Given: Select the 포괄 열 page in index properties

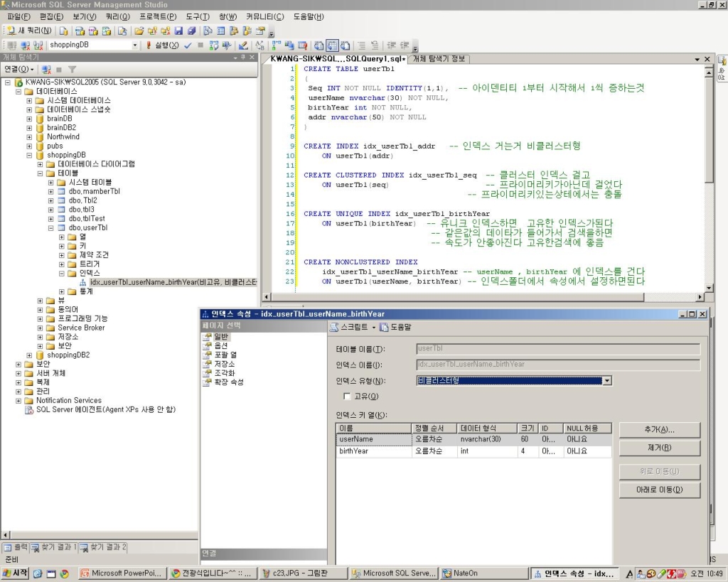Looking at the screenshot, I should 225,355.
